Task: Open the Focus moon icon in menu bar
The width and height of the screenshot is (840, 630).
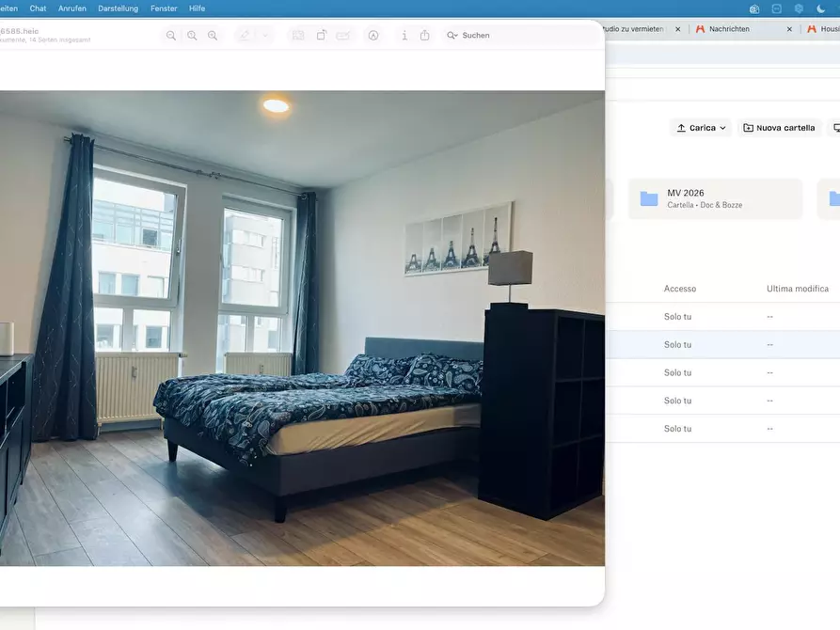Action: click(820, 8)
